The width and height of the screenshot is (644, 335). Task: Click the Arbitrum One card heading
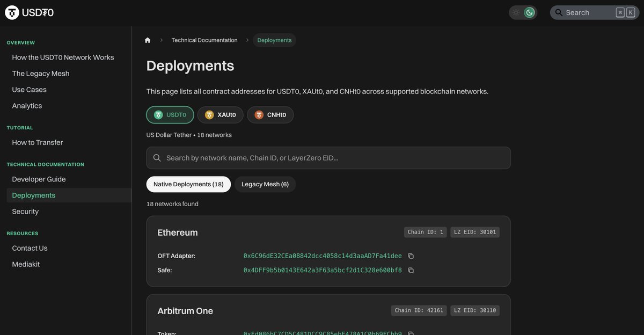click(185, 311)
